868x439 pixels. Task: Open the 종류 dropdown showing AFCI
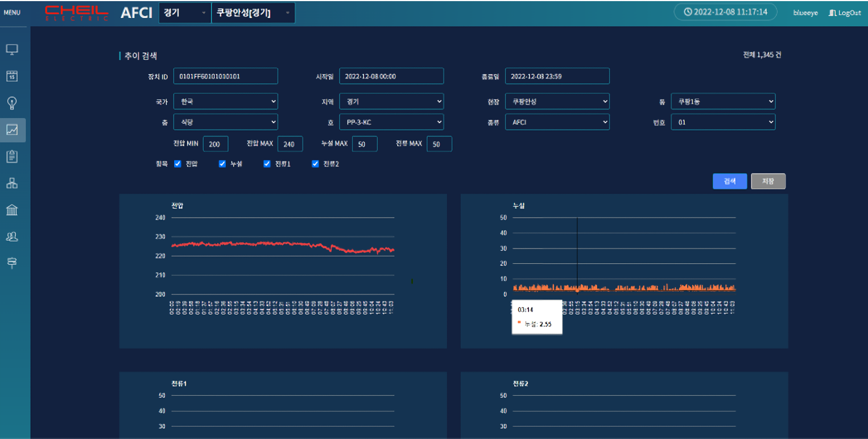pos(557,122)
